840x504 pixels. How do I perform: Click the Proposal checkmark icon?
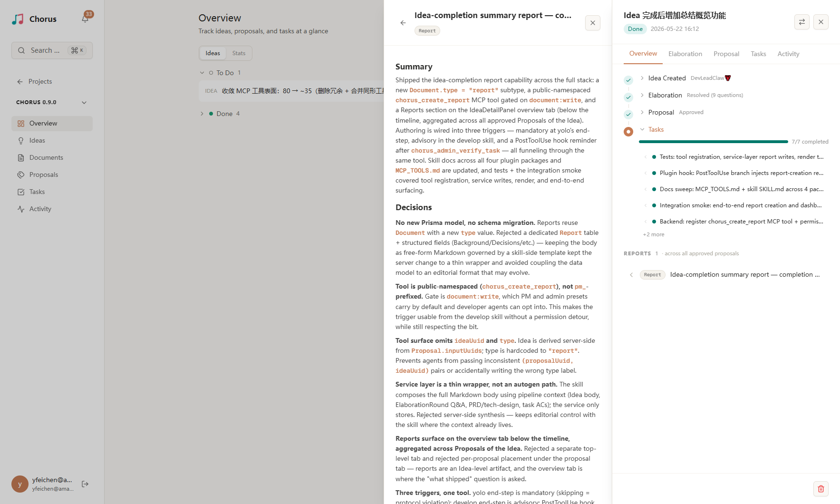pyautogui.click(x=628, y=115)
